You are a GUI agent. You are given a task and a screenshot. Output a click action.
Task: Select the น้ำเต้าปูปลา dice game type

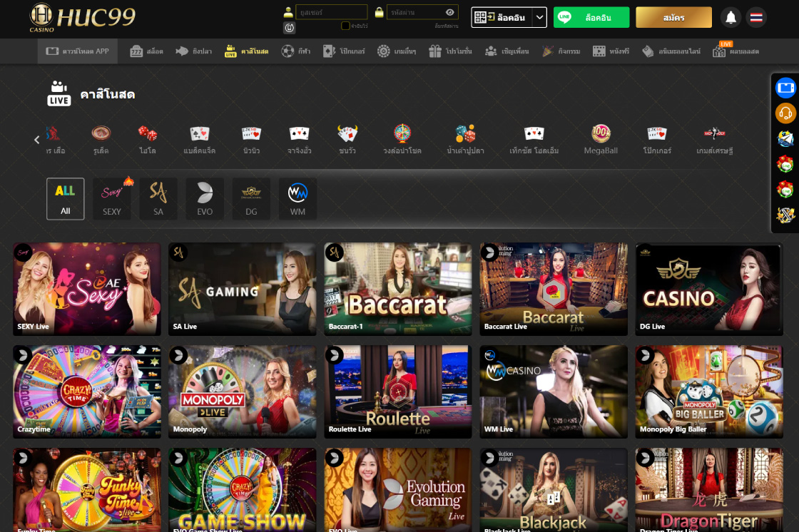point(465,140)
